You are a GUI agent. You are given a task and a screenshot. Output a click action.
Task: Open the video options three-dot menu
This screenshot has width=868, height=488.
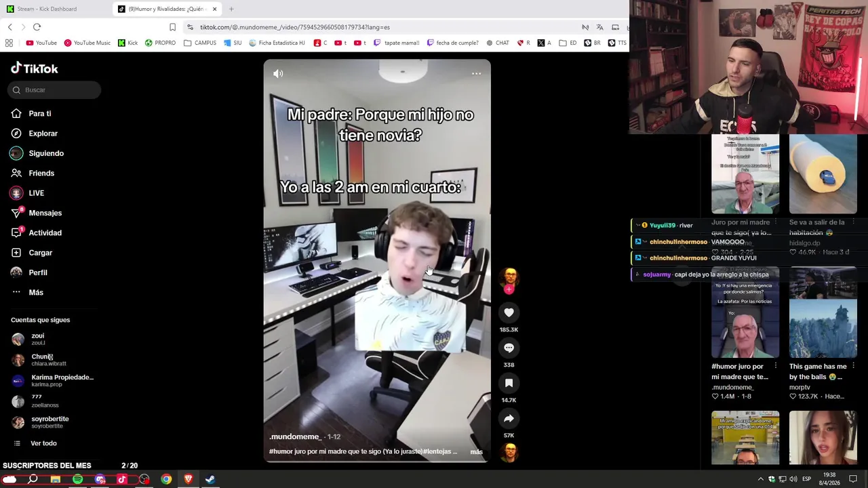click(476, 73)
